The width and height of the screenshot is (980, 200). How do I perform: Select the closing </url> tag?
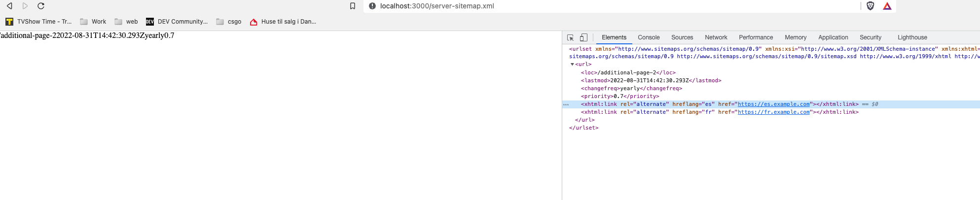coord(585,120)
